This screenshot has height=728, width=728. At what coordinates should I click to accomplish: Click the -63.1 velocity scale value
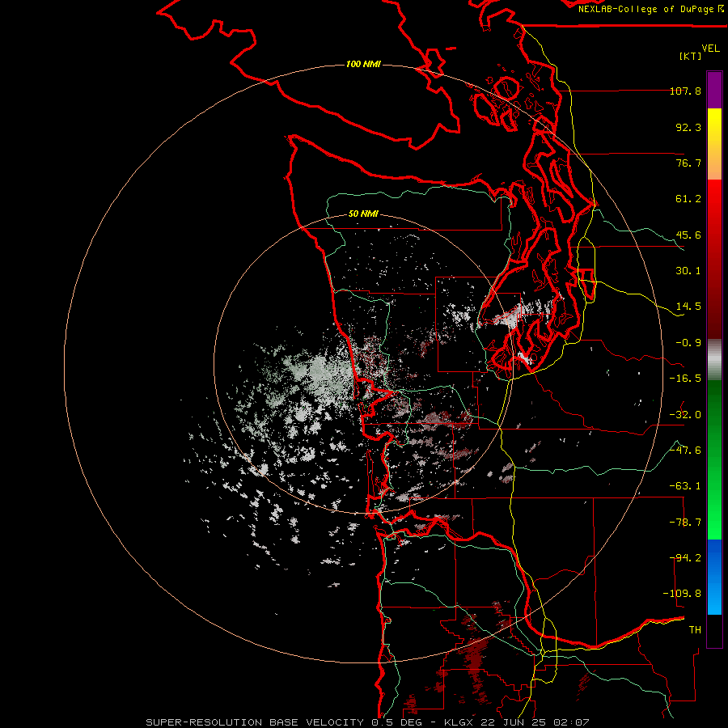click(685, 486)
